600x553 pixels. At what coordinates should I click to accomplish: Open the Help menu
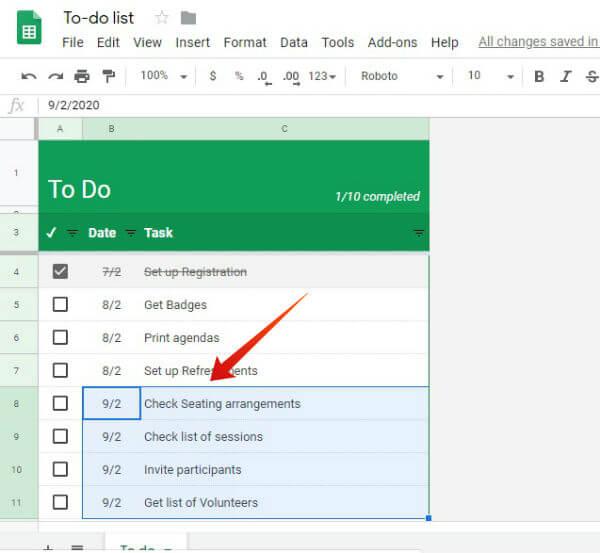click(x=445, y=42)
